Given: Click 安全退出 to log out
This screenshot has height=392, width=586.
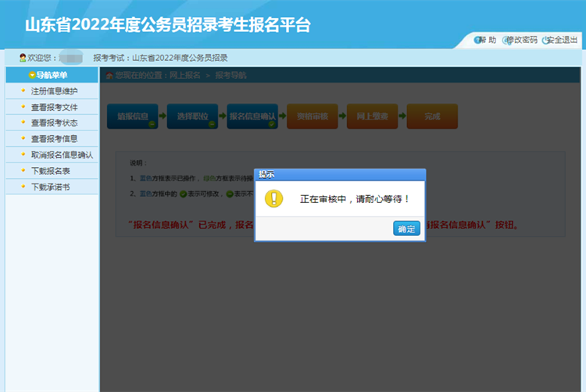Looking at the screenshot, I should coord(561,40).
